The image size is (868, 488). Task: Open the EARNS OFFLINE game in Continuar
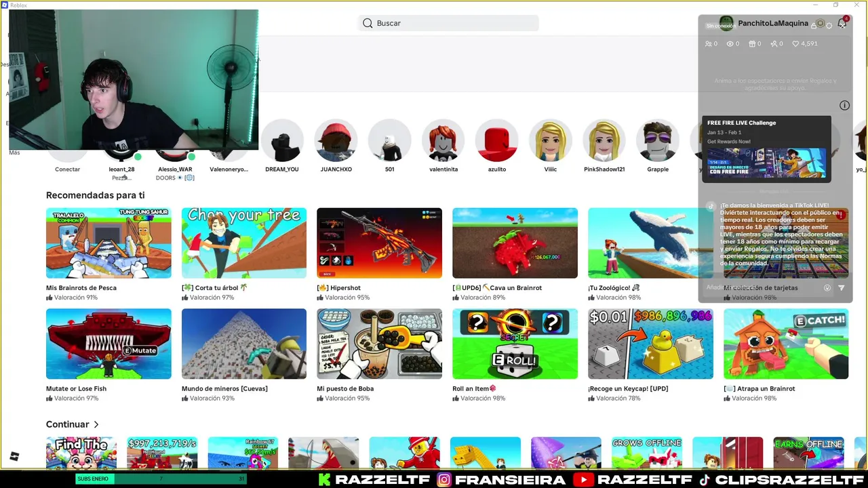pos(808,453)
